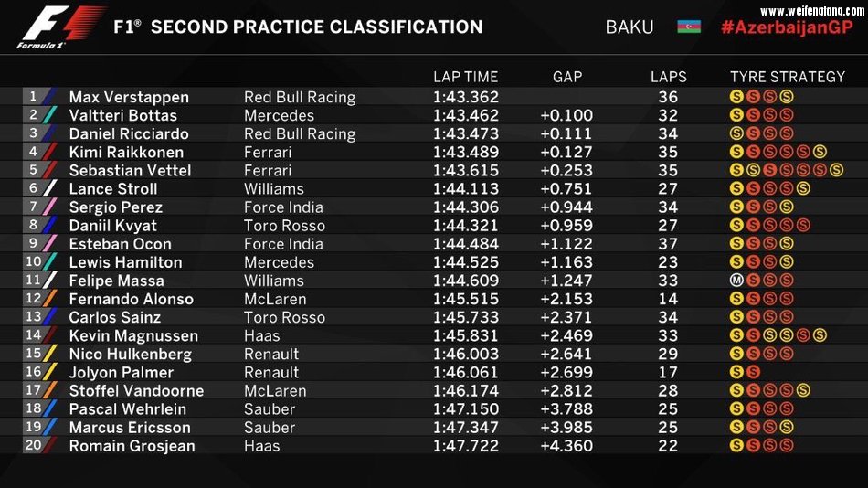Open the www.weifengtang.com watermark link
Viewport: 868px width, 488px height.
pos(812,9)
